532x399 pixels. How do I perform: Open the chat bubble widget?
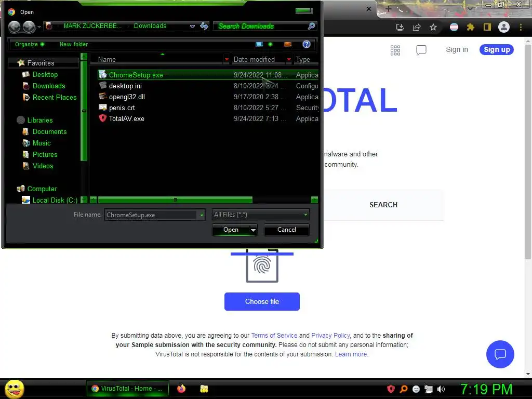pos(500,354)
